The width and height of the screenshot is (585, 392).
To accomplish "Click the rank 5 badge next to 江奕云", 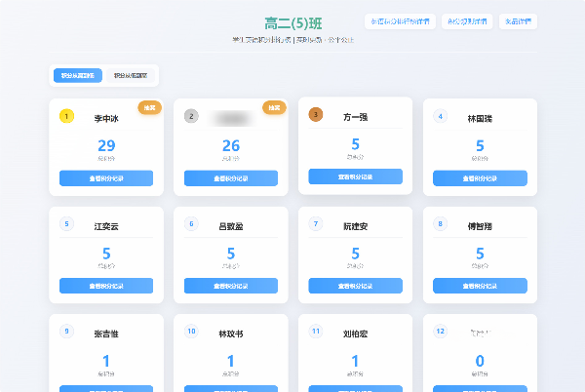I will click(x=66, y=223).
